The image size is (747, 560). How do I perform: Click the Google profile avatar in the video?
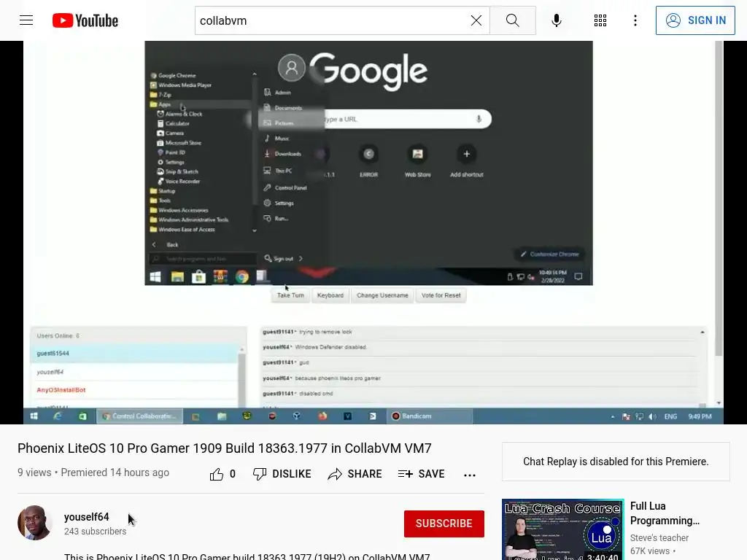pyautogui.click(x=291, y=66)
